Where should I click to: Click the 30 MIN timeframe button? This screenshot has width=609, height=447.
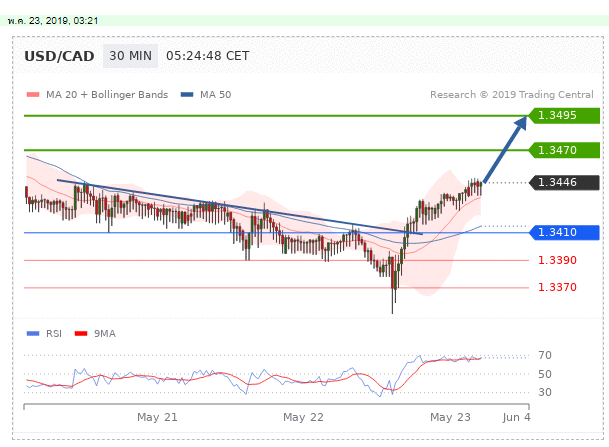(130, 56)
